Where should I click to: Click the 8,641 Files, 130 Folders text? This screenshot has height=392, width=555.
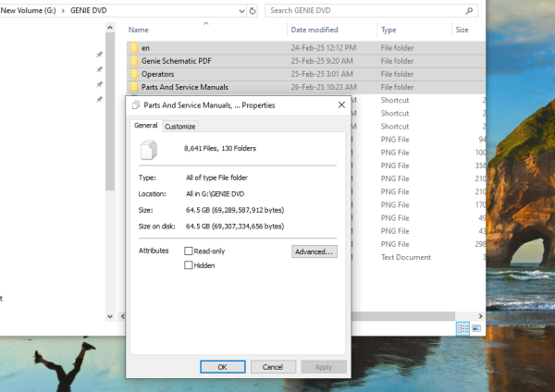220,148
